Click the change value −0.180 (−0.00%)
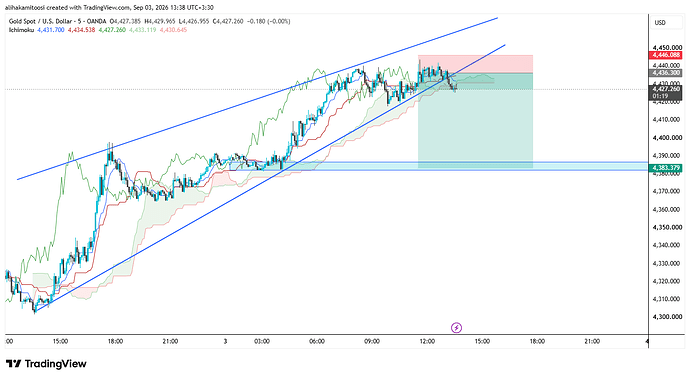This screenshot has width=690, height=379. [268, 21]
